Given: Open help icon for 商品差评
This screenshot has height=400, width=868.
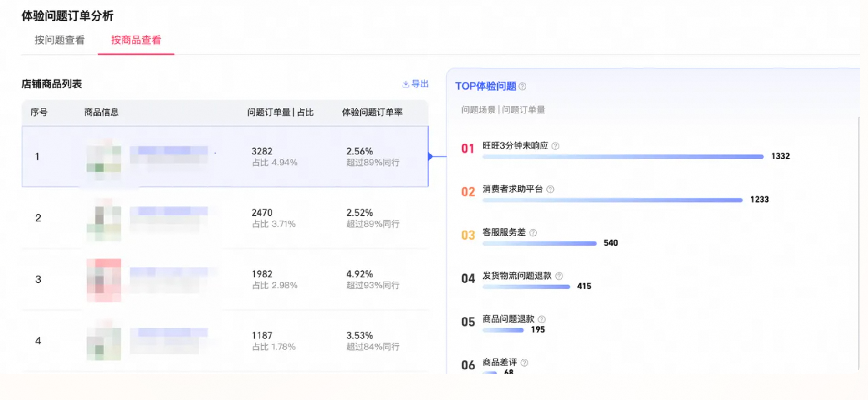Looking at the screenshot, I should pyautogui.click(x=524, y=363).
